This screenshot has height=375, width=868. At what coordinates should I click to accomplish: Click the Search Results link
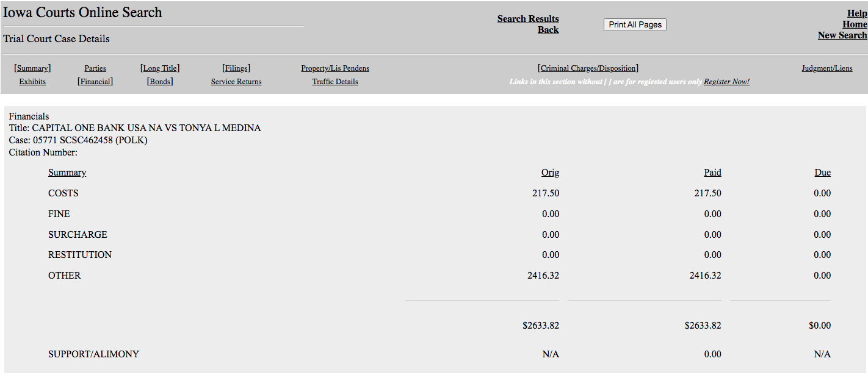pyautogui.click(x=528, y=19)
